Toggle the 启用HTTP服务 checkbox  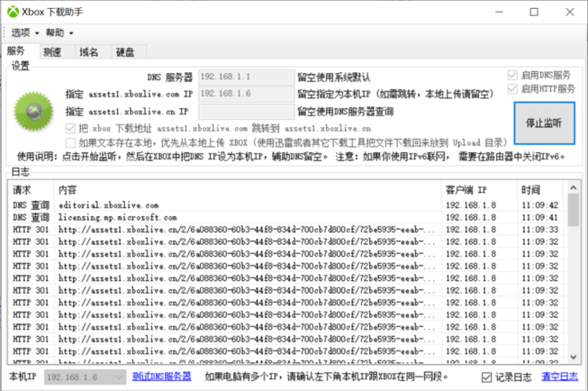click(513, 89)
